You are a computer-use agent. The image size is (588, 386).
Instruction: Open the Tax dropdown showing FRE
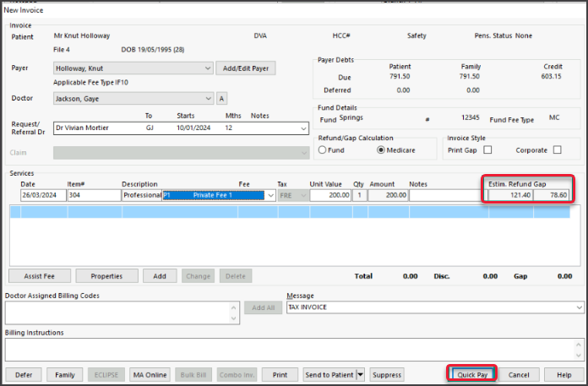(293, 195)
